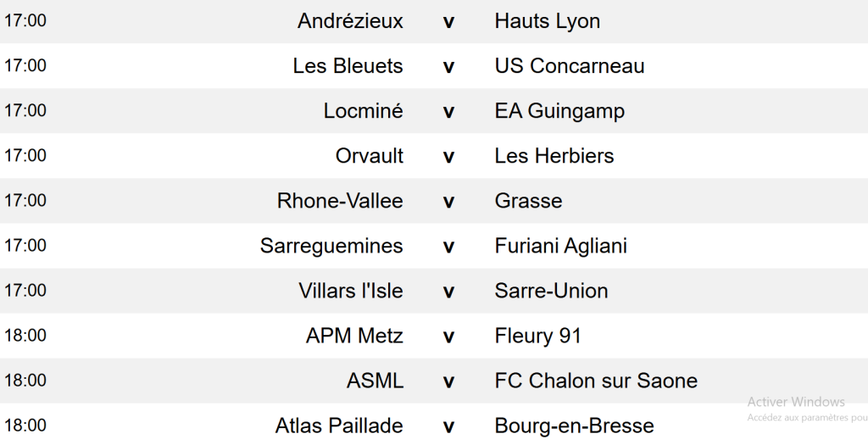The image size is (868, 445).
Task: Open FC Chalon sur Saone team link
Action: [596, 381]
